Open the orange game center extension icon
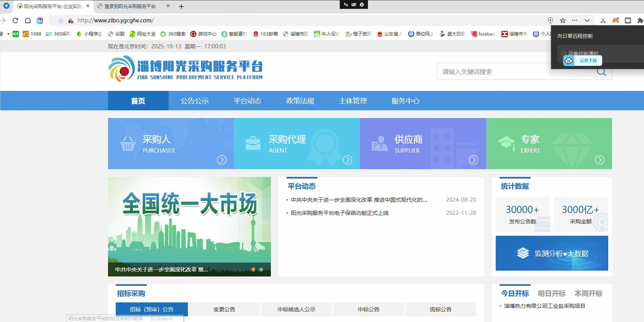Viewport: 644px width, 322px height. click(615, 20)
